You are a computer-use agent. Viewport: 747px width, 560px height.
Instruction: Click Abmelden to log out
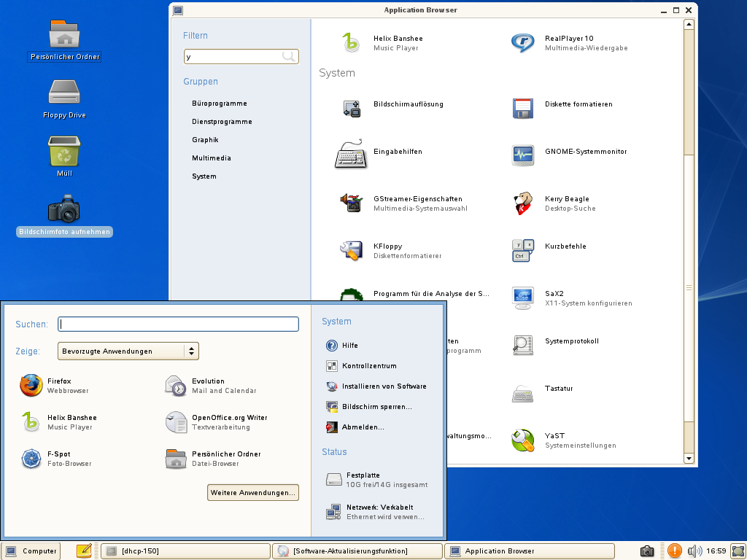tap(363, 427)
